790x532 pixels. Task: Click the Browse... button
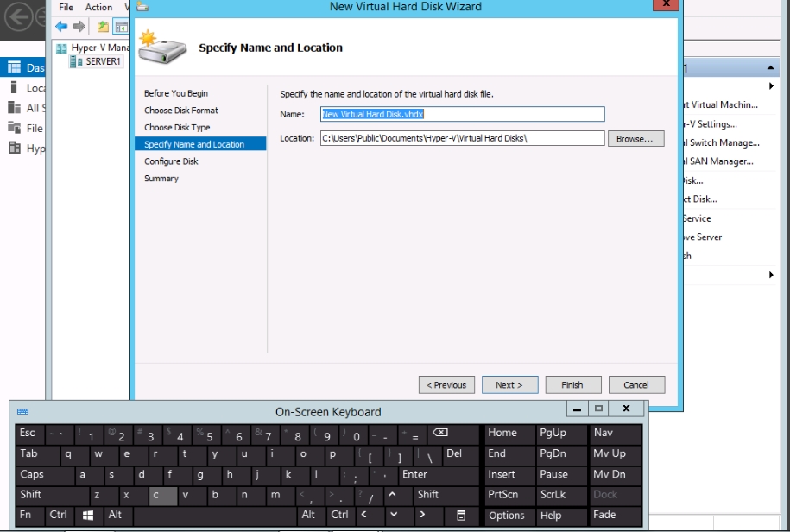tap(635, 138)
